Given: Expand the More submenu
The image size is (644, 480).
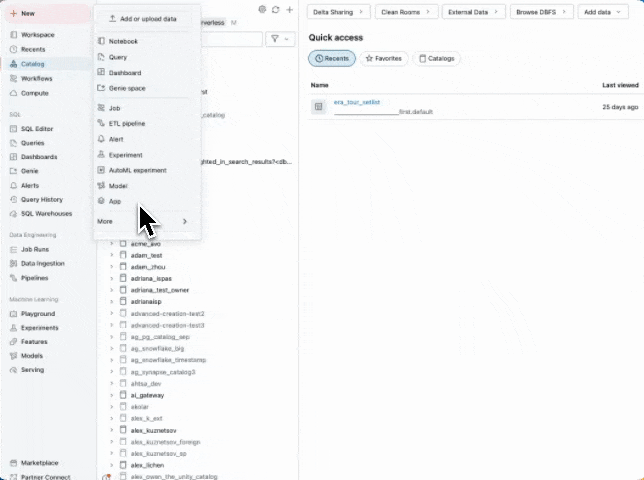Looking at the screenshot, I should pyautogui.click(x=142, y=221).
